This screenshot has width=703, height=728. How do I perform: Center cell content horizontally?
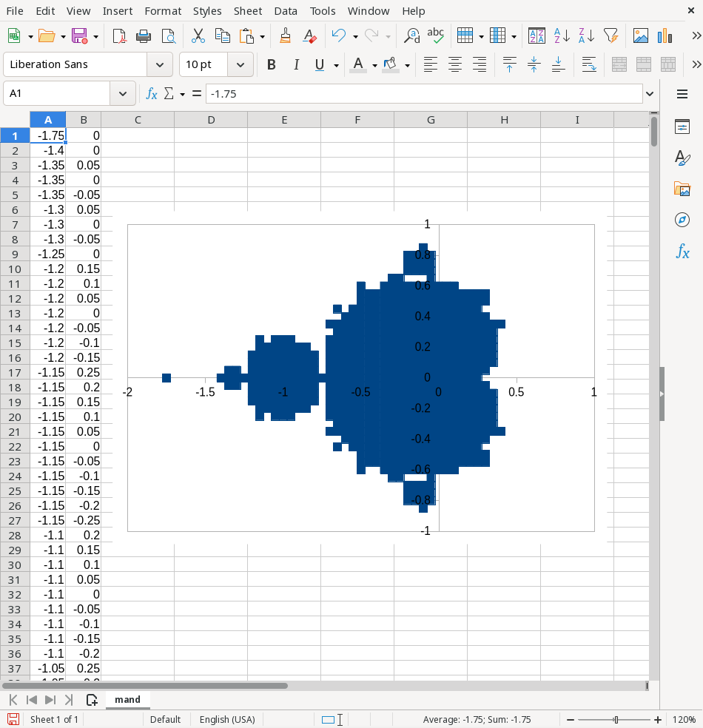pyautogui.click(x=455, y=64)
